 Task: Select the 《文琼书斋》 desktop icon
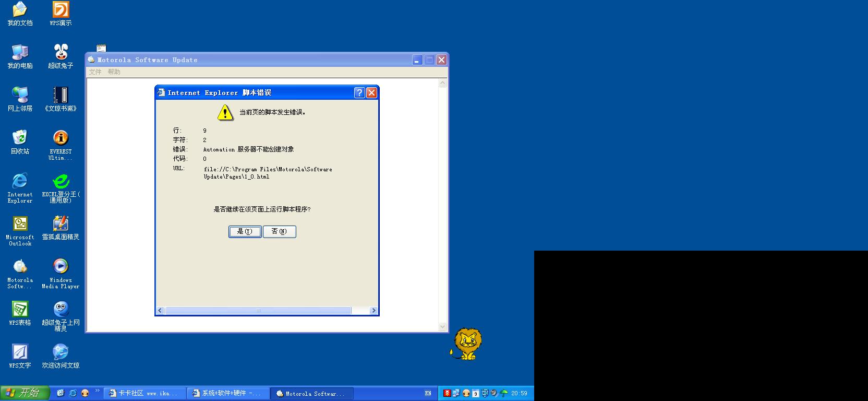(x=61, y=100)
